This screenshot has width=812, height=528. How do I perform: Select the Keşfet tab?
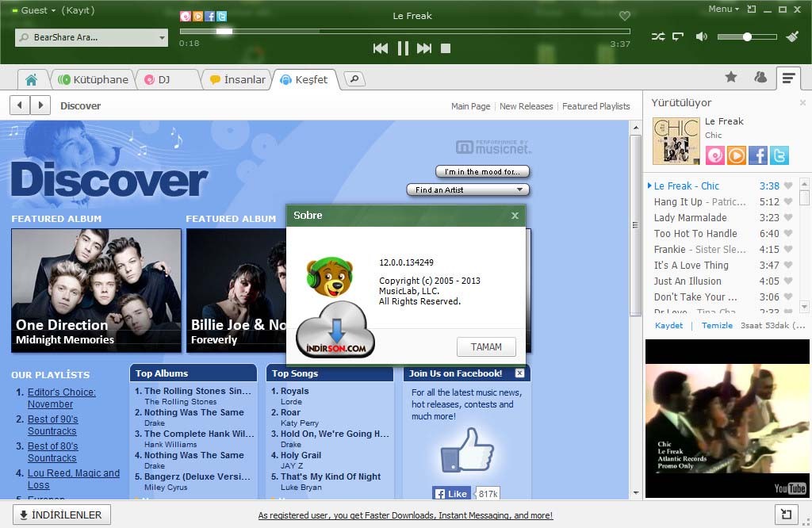(304, 80)
